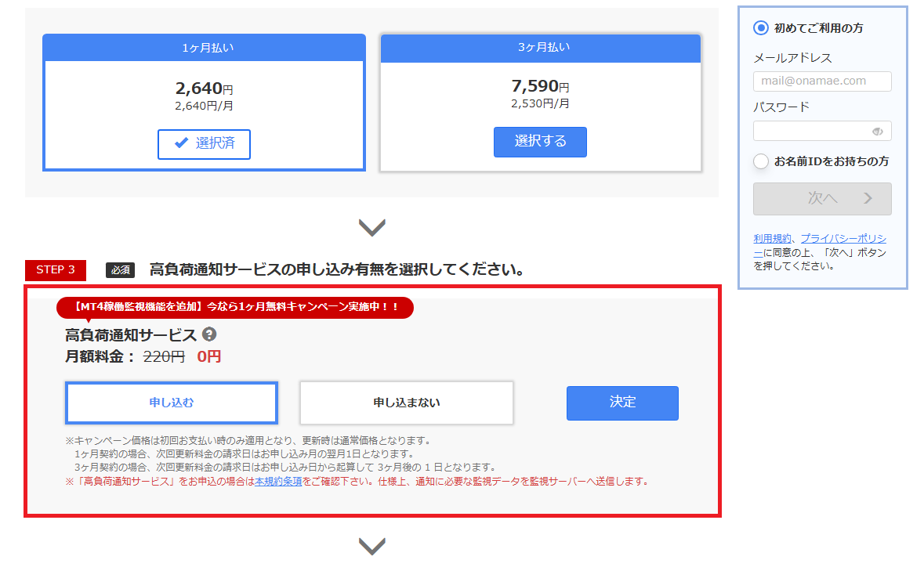Choose 申し込む for the notification service

[171, 403]
